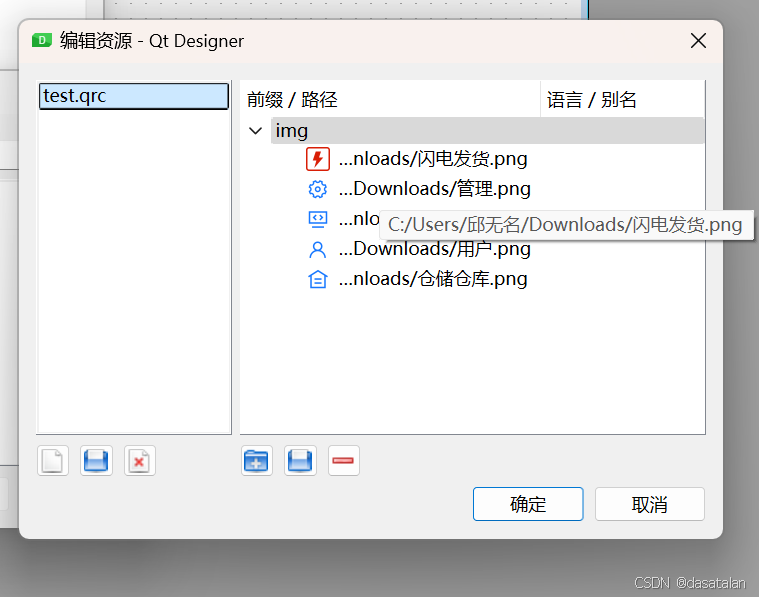This screenshot has width=759, height=597.
Task: Click the Add Files icon
Action: 300,460
